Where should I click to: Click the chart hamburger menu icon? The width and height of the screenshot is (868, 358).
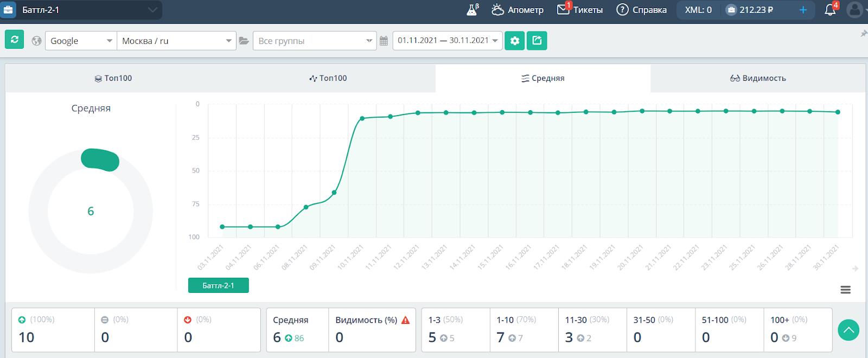(x=845, y=290)
